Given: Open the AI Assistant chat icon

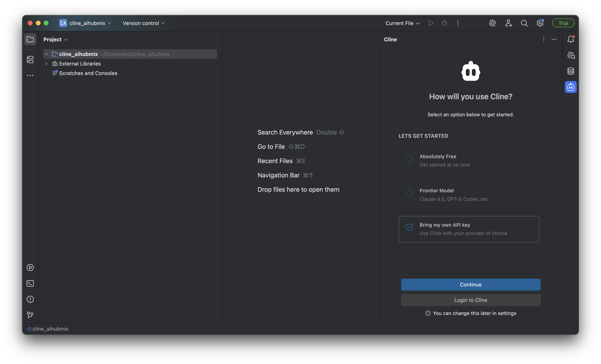Looking at the screenshot, I should [x=571, y=56].
